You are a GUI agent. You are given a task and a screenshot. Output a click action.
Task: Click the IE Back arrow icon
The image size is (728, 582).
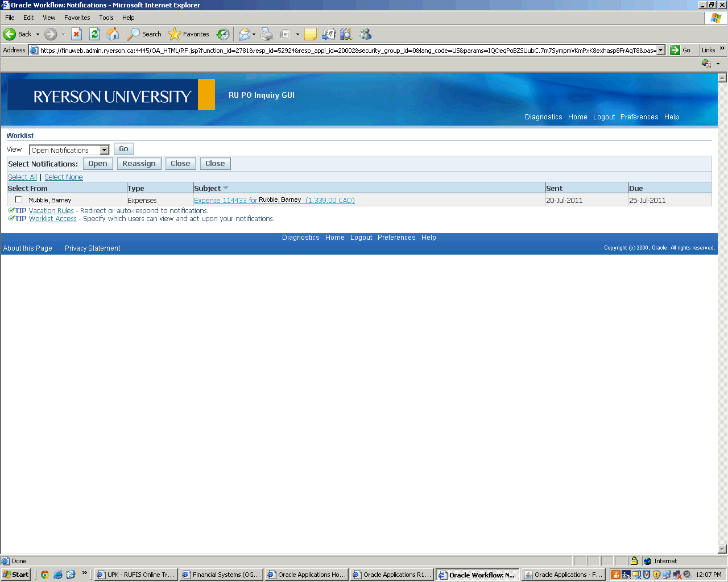click(x=10, y=34)
